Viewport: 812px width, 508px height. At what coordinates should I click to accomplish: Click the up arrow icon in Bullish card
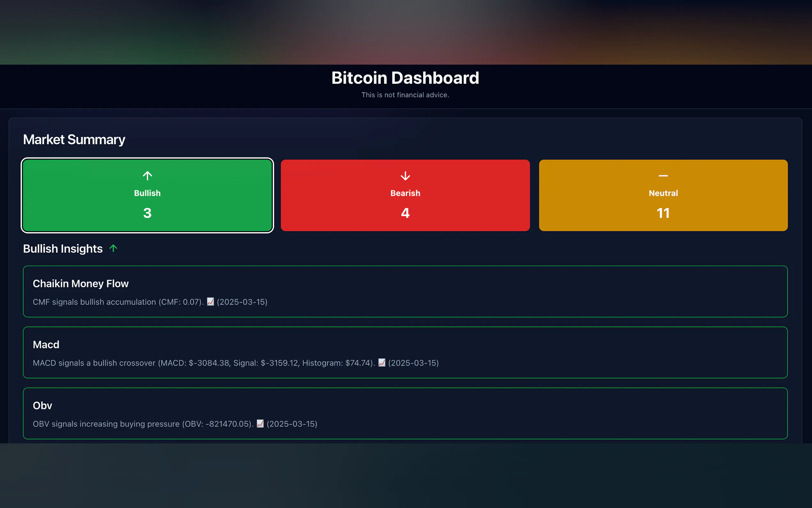[x=147, y=176]
